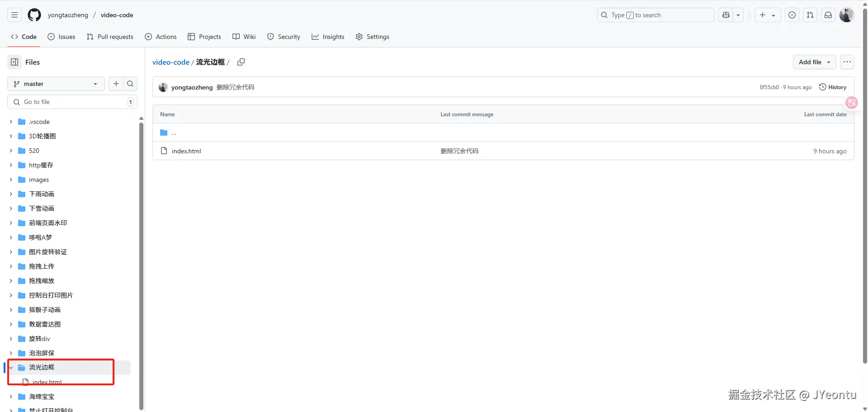Click yongtaozheng commit author avatar
The image size is (868, 412).
click(x=163, y=87)
